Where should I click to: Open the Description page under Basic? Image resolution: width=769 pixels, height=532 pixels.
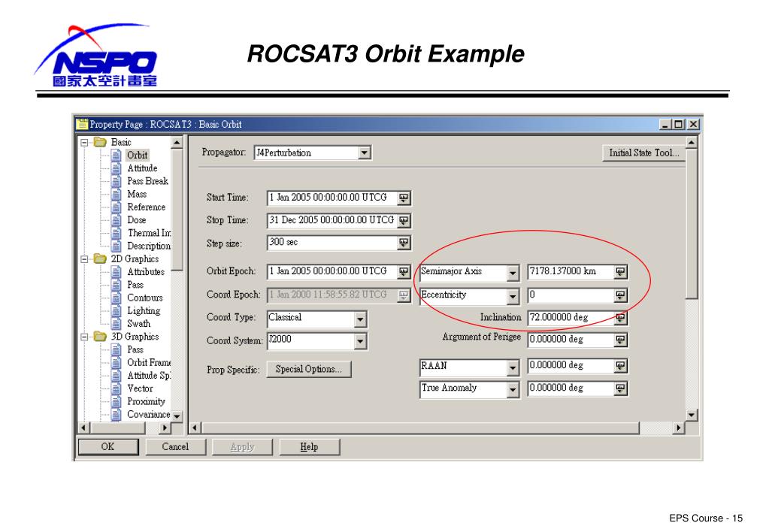(149, 246)
